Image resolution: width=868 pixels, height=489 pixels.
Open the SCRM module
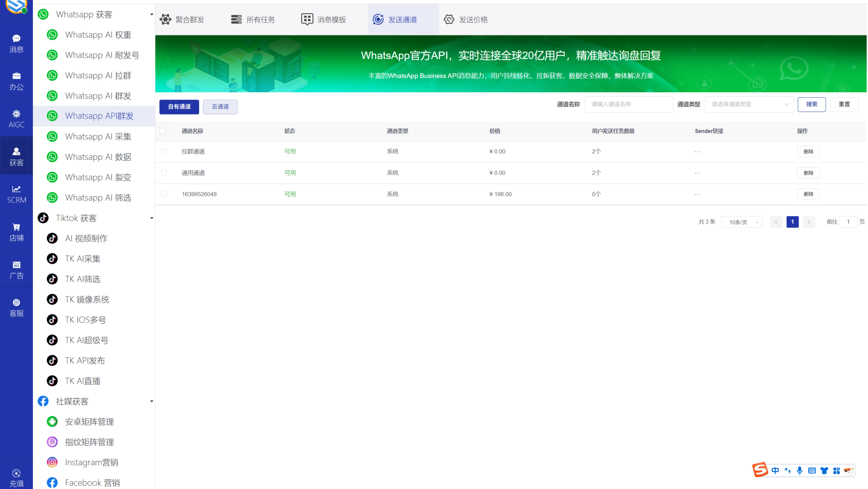pyautogui.click(x=16, y=194)
